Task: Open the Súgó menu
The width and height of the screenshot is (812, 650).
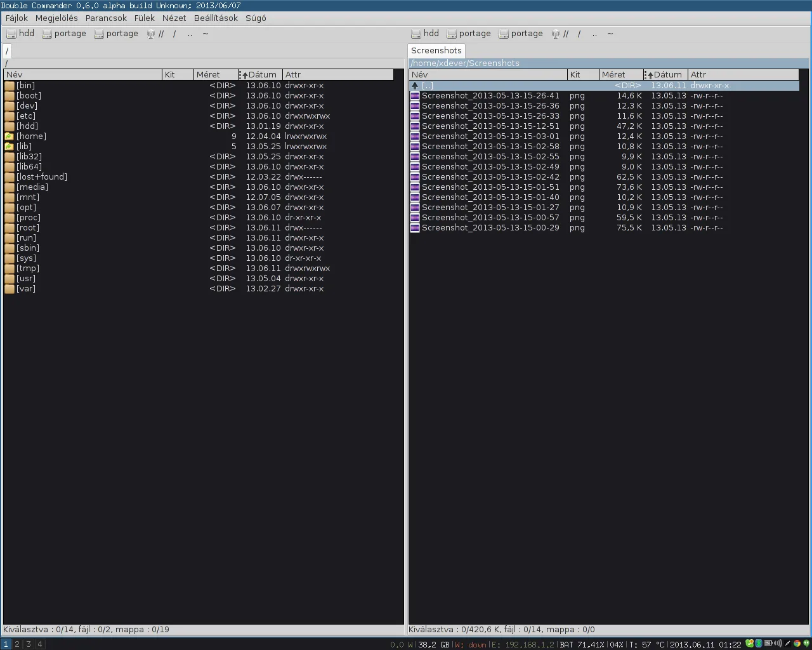Action: (256, 18)
